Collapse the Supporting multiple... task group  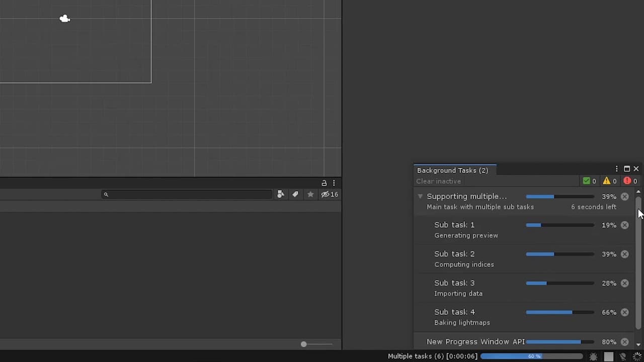click(x=420, y=197)
